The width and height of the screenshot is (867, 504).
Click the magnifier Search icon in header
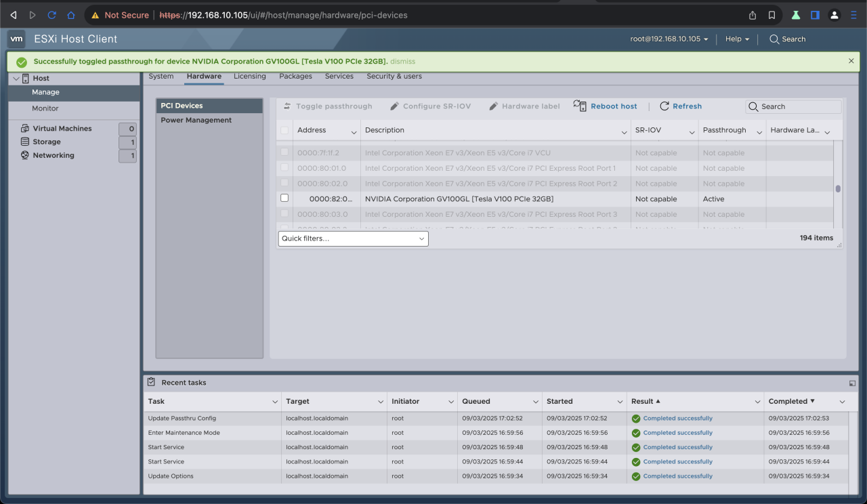click(774, 39)
